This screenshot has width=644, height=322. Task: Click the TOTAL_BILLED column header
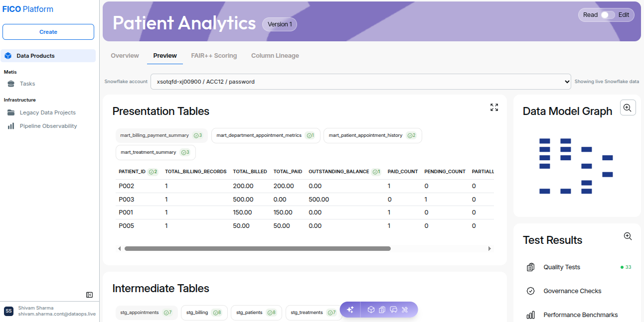click(250, 172)
